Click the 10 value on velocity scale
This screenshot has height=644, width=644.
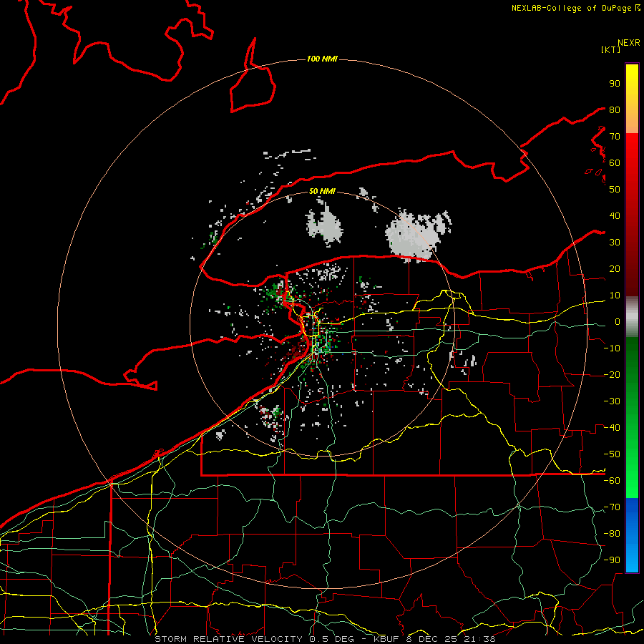615,296
